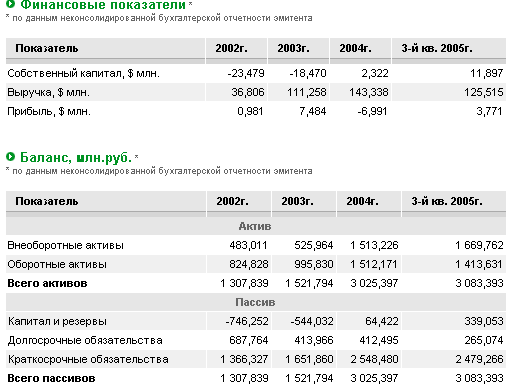The image size is (512, 390).
Task: Click long-term liabilities value 265,074
Action: [x=484, y=341]
